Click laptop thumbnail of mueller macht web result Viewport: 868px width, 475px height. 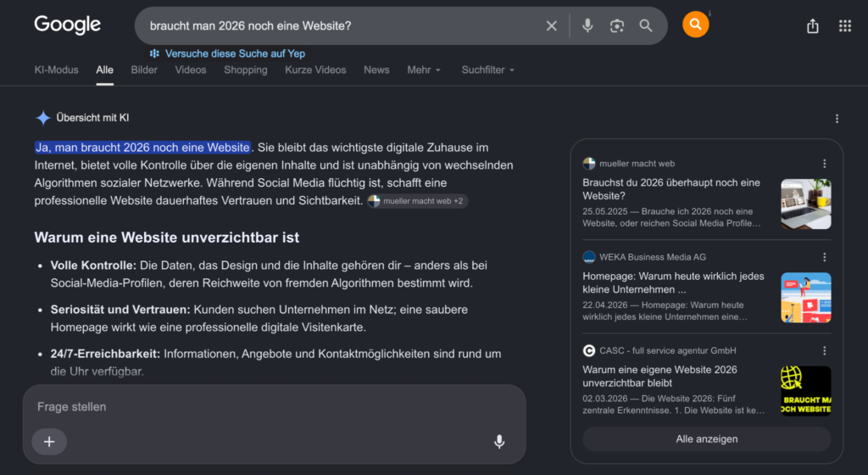click(806, 204)
